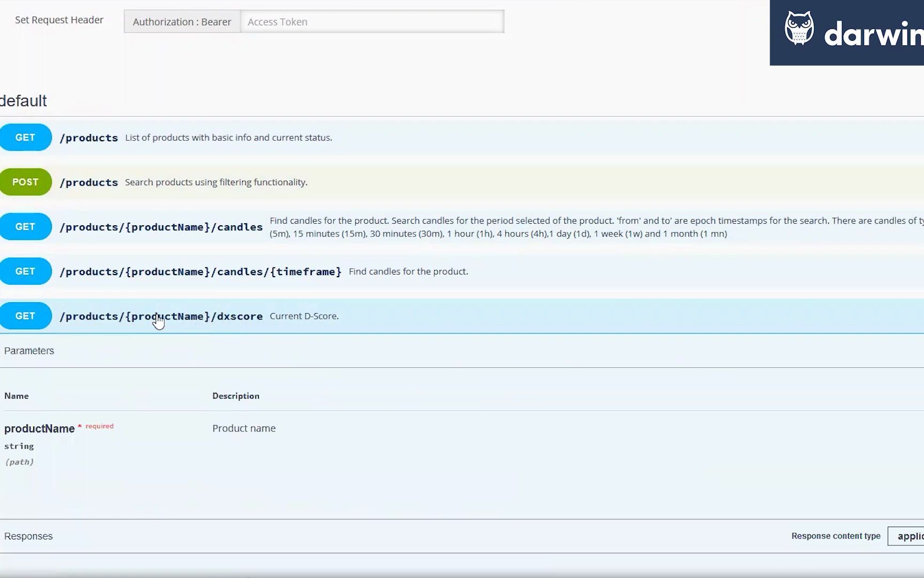Image resolution: width=924 pixels, height=578 pixels.
Task: Collapse the default API section
Action: click(23, 101)
